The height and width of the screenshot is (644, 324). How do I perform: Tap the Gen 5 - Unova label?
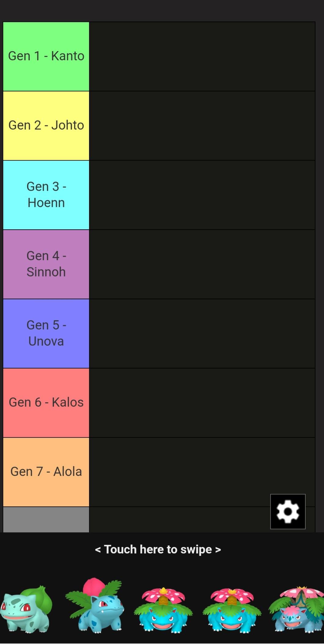coord(46,334)
